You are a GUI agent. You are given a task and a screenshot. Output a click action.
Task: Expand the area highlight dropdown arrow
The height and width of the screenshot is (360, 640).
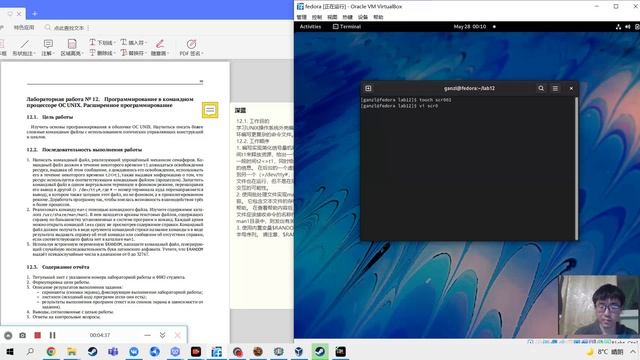coord(82,53)
